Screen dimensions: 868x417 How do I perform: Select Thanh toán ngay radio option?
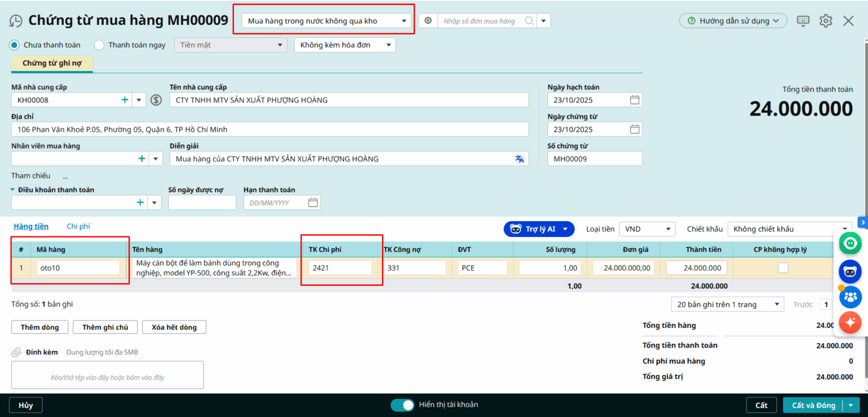pyautogui.click(x=99, y=45)
